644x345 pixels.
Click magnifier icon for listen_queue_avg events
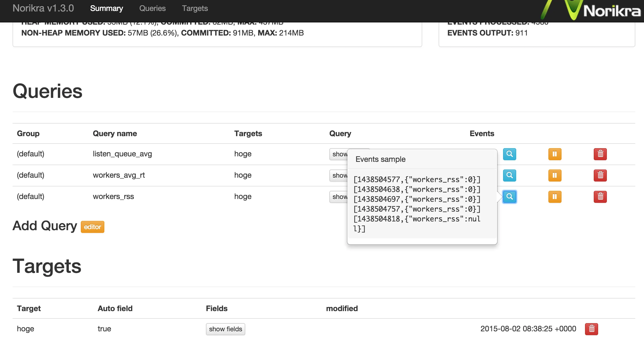tap(509, 154)
